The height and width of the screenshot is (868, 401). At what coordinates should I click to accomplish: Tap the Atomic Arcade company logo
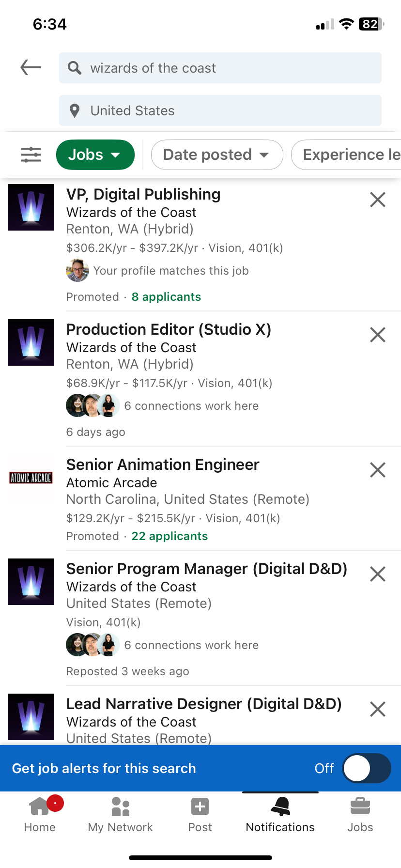point(31,478)
